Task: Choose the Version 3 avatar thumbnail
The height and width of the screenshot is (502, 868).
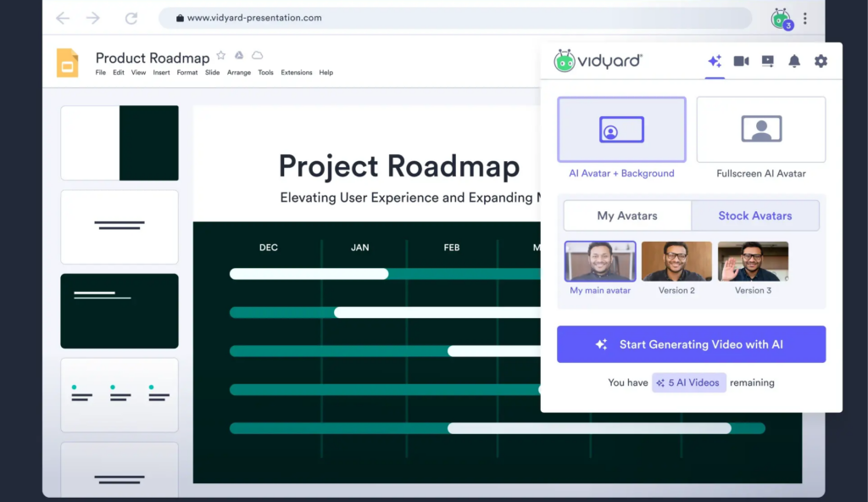Action: pos(753,261)
